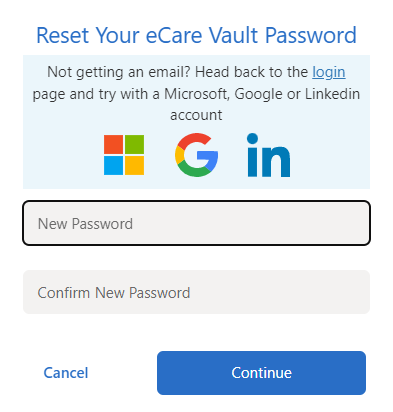Click the Reset Your eCare Vault Password heading
This screenshot has height=412, width=393.
196,35
